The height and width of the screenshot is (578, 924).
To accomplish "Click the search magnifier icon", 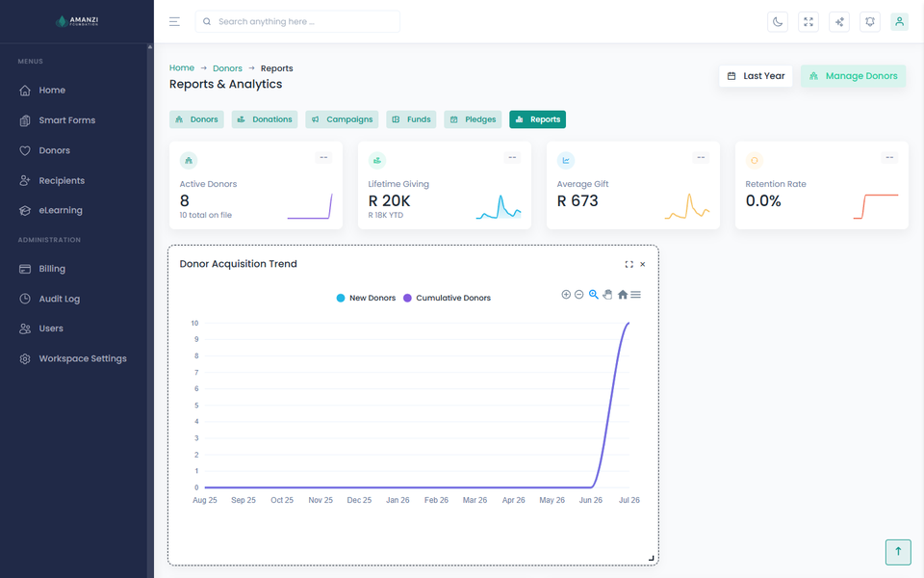I will (x=207, y=22).
